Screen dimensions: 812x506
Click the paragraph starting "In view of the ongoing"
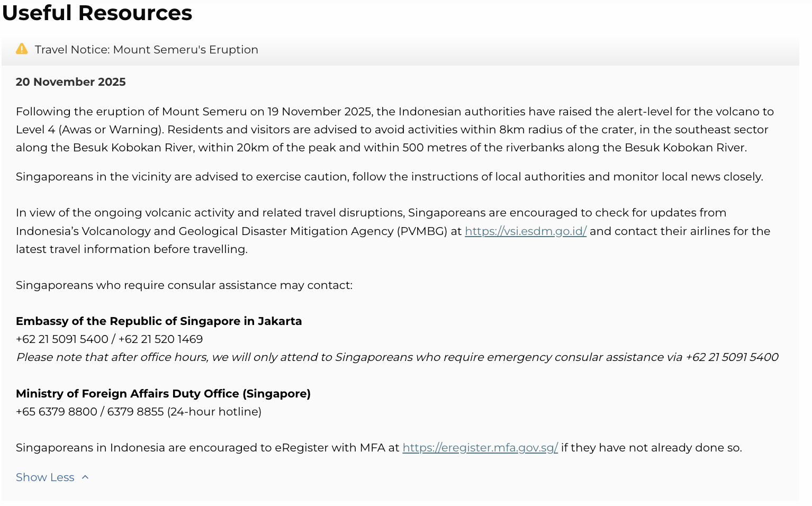(371, 213)
